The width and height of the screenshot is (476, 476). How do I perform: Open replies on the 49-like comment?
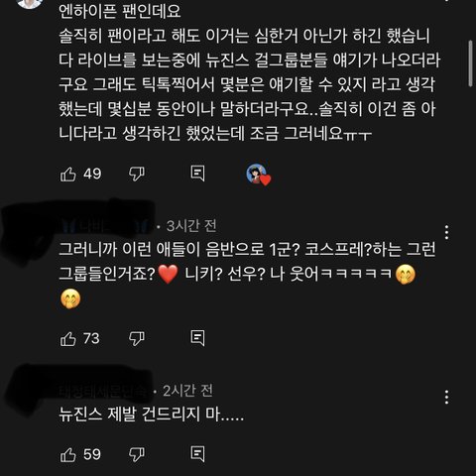click(197, 174)
